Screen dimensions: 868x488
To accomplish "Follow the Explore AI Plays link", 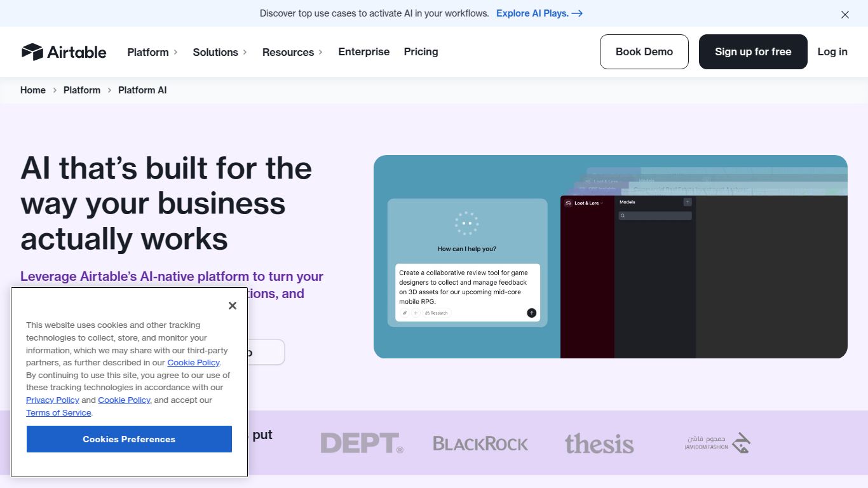I will point(539,13).
